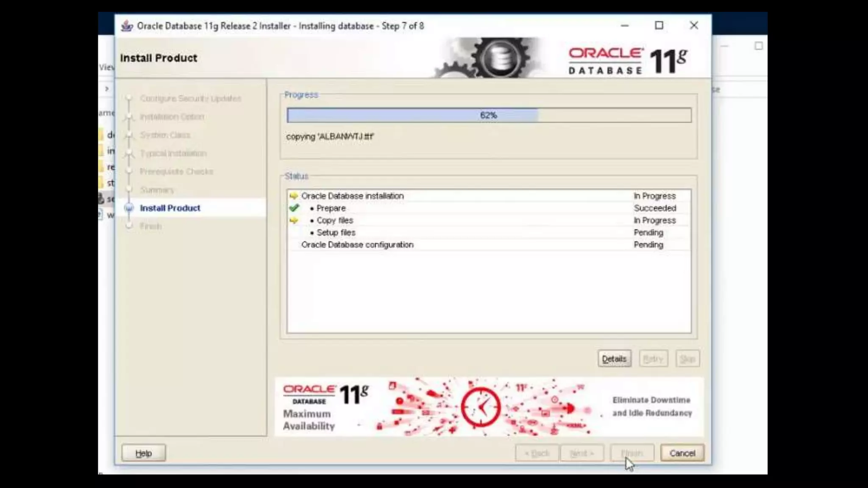This screenshot has height=488, width=868.
Task: Maximize the Oracle installer window
Action: 659,26
